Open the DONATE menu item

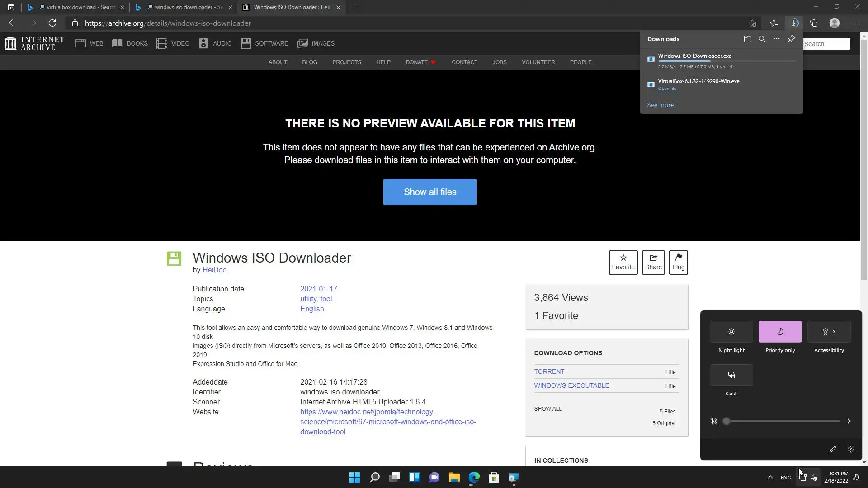[416, 62]
